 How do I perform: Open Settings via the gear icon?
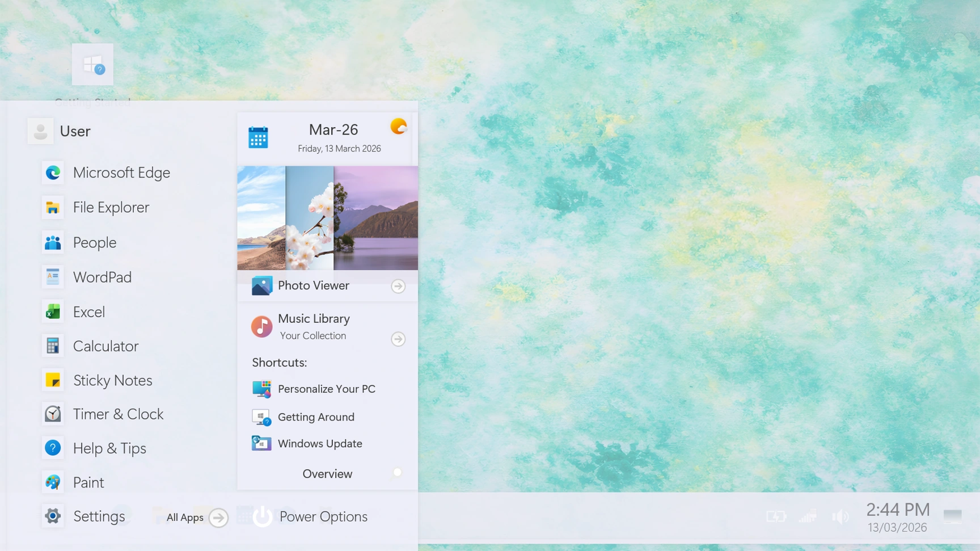pos(53,516)
